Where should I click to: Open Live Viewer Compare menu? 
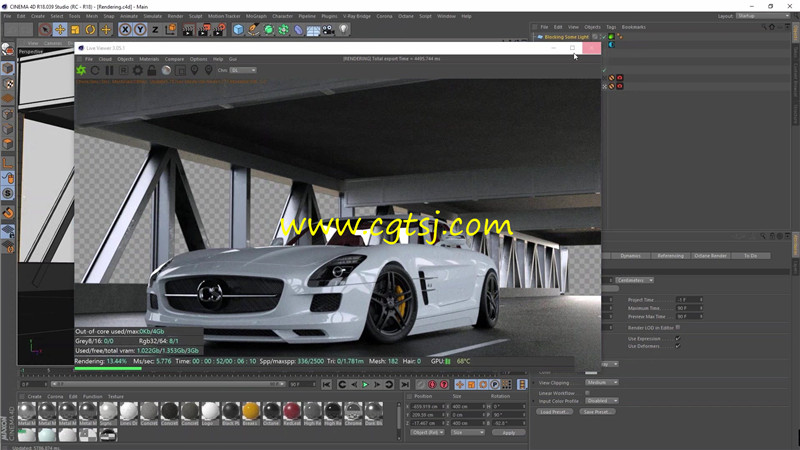(x=174, y=59)
